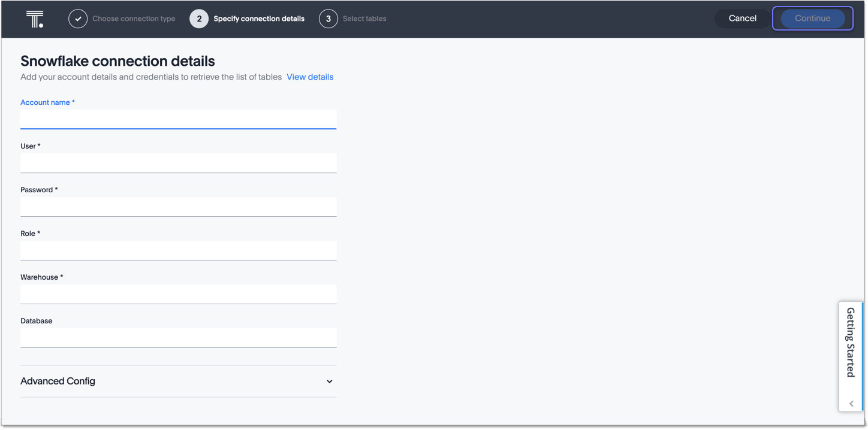Focus the Account name field

point(178,119)
